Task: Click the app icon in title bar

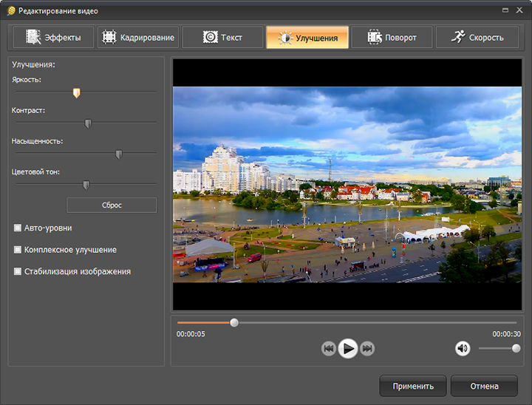Action: pos(11,11)
